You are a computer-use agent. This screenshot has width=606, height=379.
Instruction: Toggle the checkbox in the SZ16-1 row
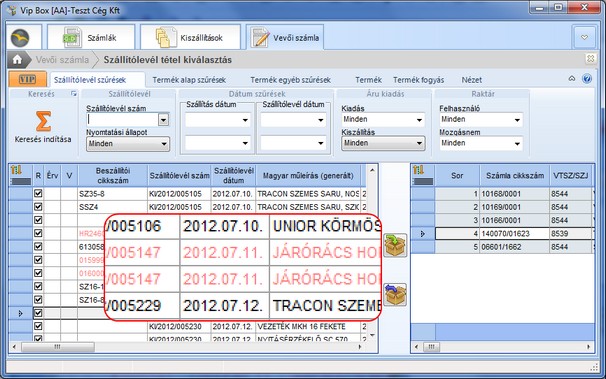38,286
